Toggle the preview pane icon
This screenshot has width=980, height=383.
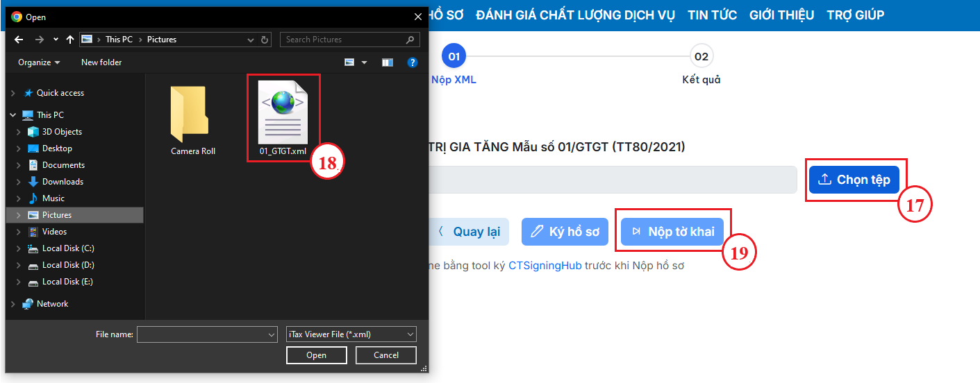388,62
